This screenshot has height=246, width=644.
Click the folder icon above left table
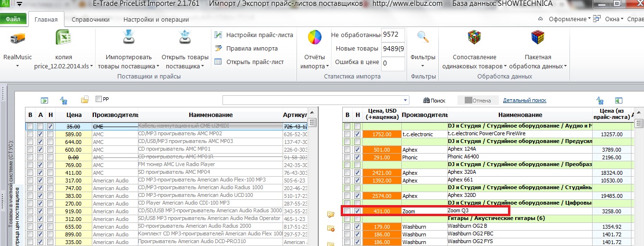[85, 100]
